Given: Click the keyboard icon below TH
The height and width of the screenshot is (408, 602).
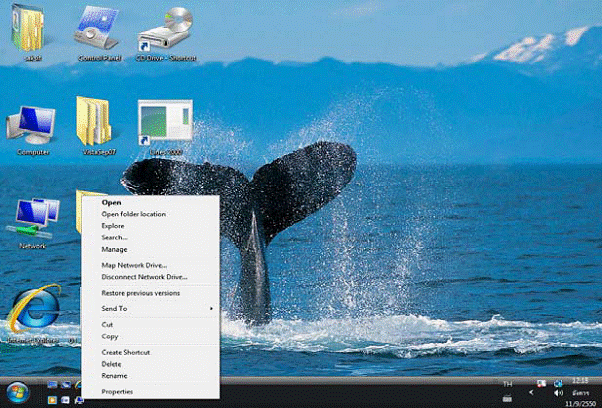Looking at the screenshot, I should [507, 398].
